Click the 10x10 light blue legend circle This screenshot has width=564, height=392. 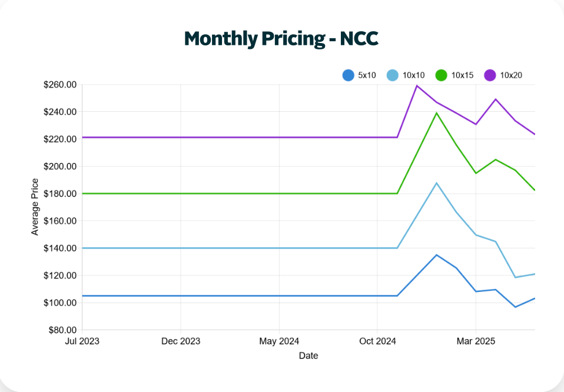[393, 75]
